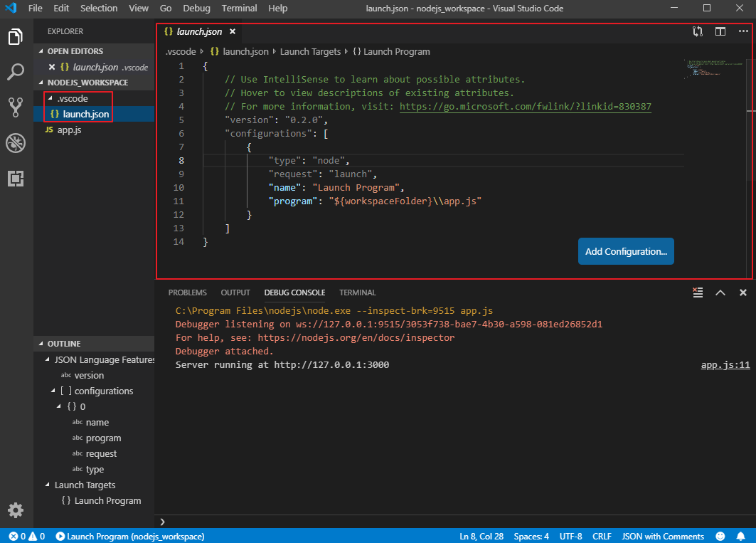This screenshot has width=756, height=543.
Task: Open the Edit menu
Action: coord(61,9)
